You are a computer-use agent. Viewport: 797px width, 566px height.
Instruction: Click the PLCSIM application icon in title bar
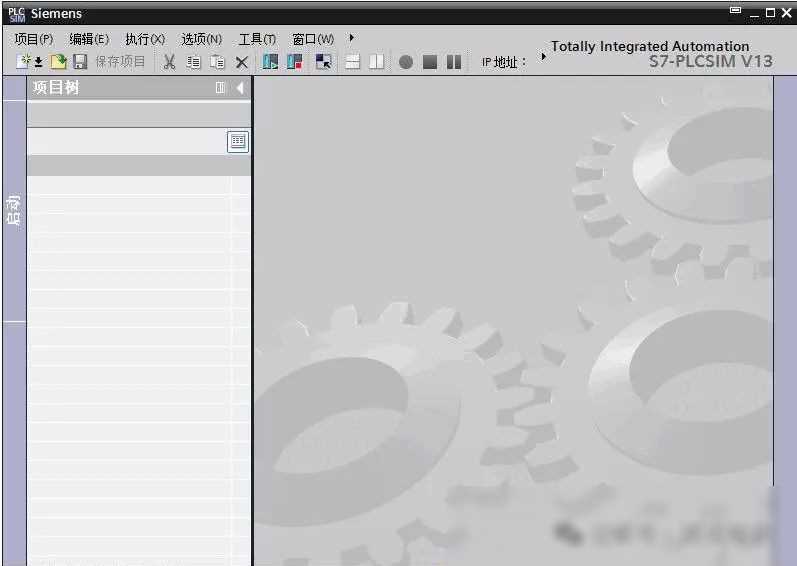16,14
